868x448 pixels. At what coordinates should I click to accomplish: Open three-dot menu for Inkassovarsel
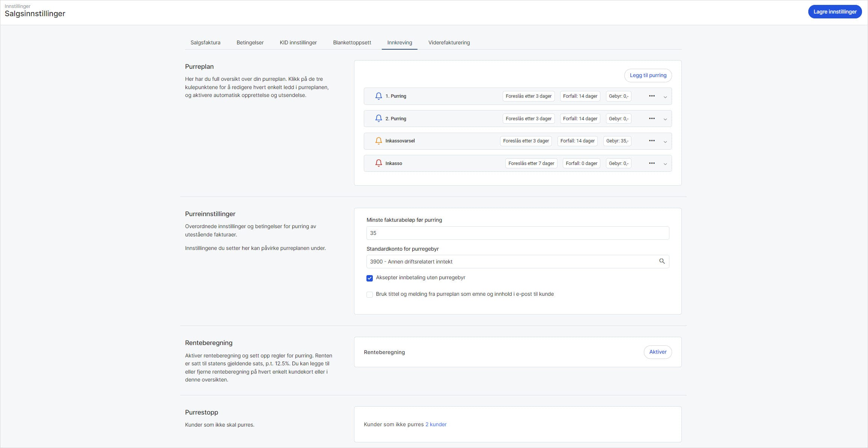(x=652, y=141)
